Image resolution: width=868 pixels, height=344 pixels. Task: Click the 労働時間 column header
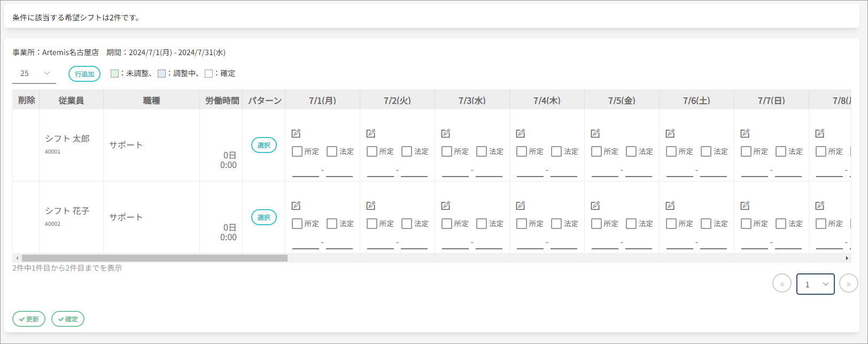coord(222,100)
